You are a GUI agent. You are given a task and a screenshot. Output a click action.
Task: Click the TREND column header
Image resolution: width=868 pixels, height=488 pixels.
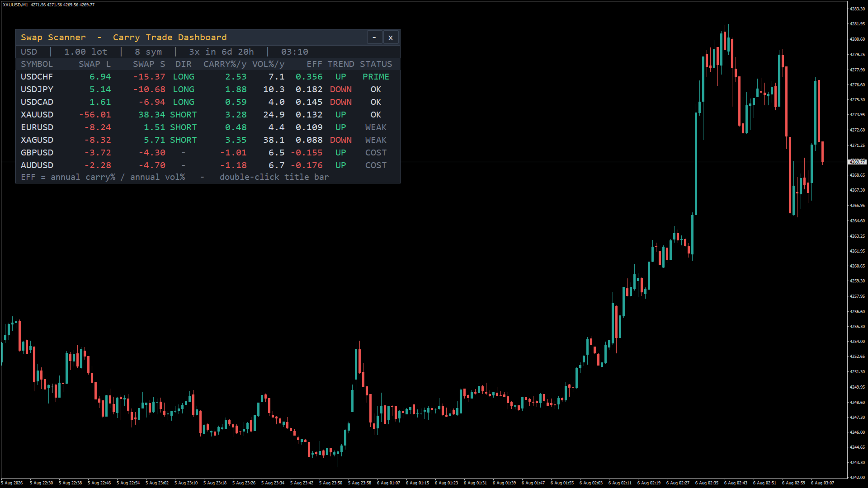(x=341, y=64)
